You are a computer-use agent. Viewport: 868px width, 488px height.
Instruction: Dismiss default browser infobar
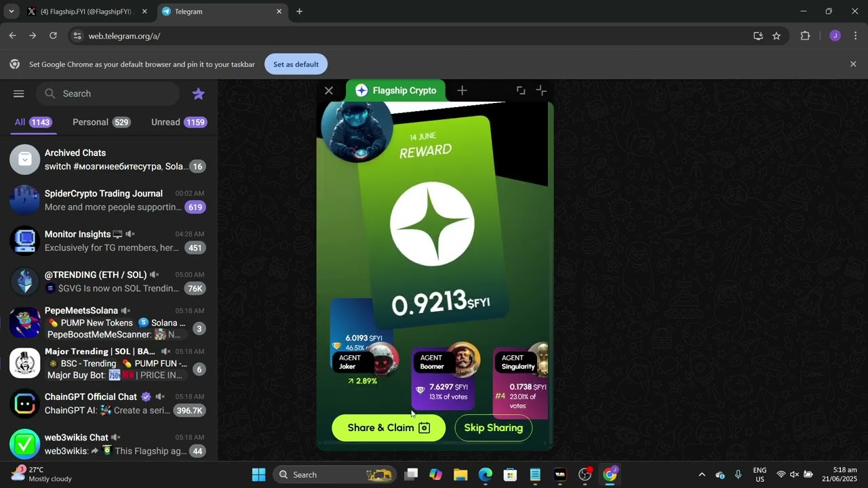click(x=853, y=64)
